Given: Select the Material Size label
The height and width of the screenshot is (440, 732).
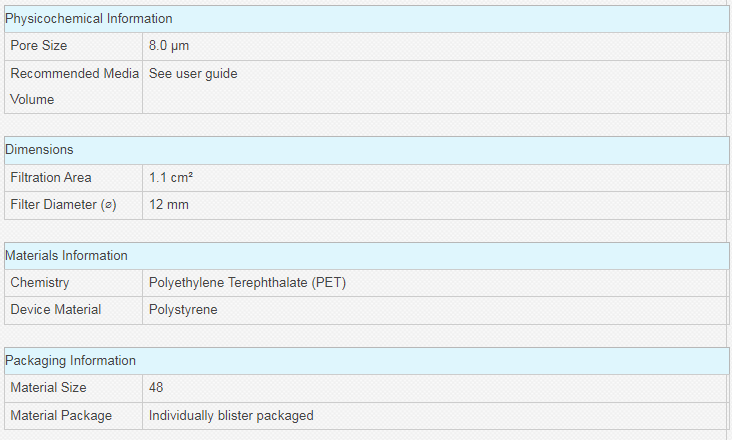Looking at the screenshot, I should pyautogui.click(x=49, y=388).
